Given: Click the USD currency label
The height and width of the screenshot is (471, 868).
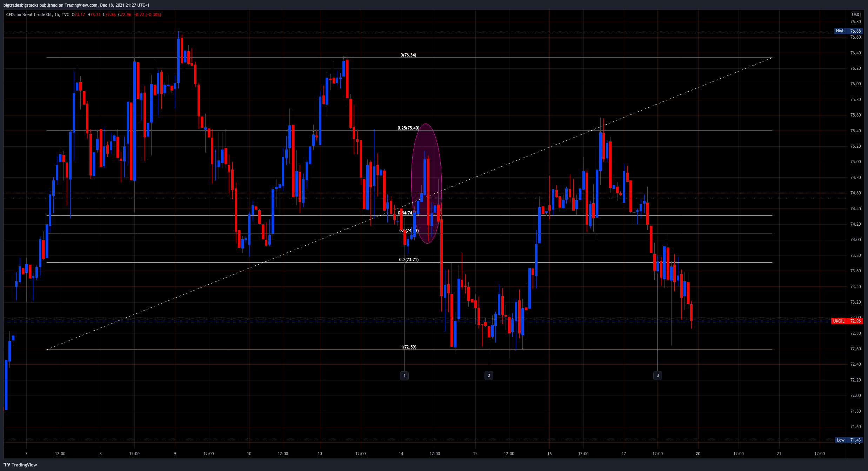Looking at the screenshot, I should (855, 14).
